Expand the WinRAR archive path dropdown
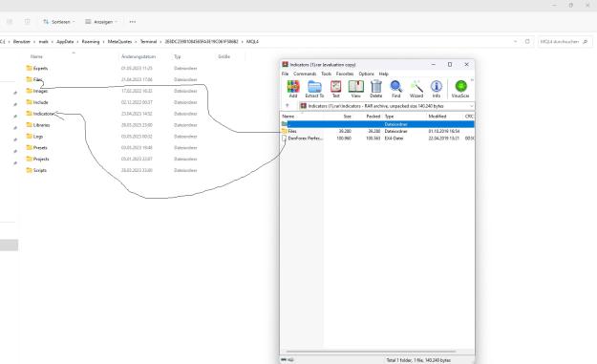Viewport: 597px width, 364px height. pos(471,106)
